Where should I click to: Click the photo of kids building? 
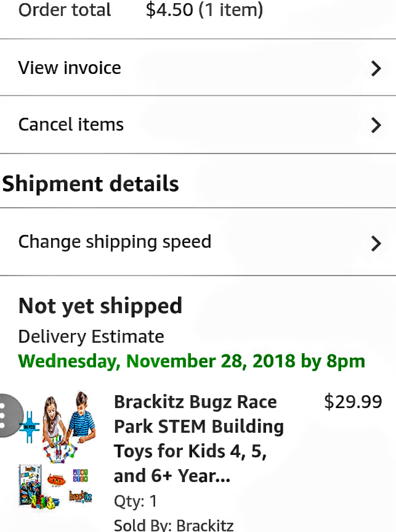coord(68,425)
